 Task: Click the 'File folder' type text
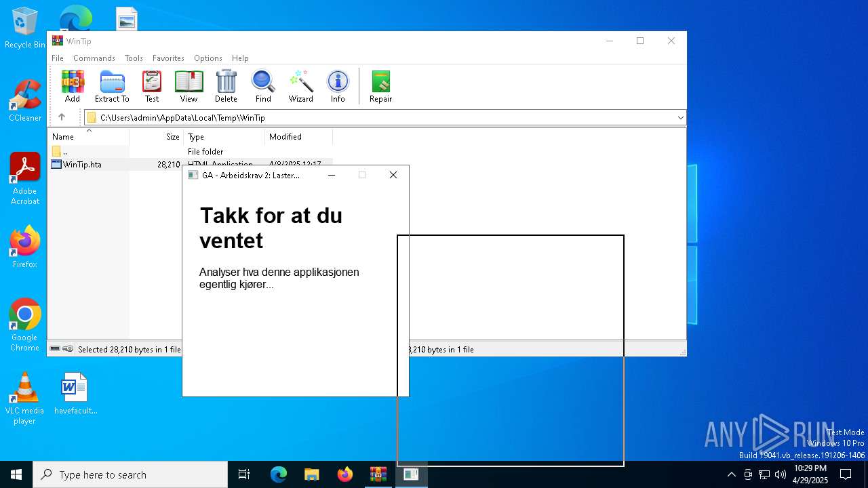click(205, 152)
